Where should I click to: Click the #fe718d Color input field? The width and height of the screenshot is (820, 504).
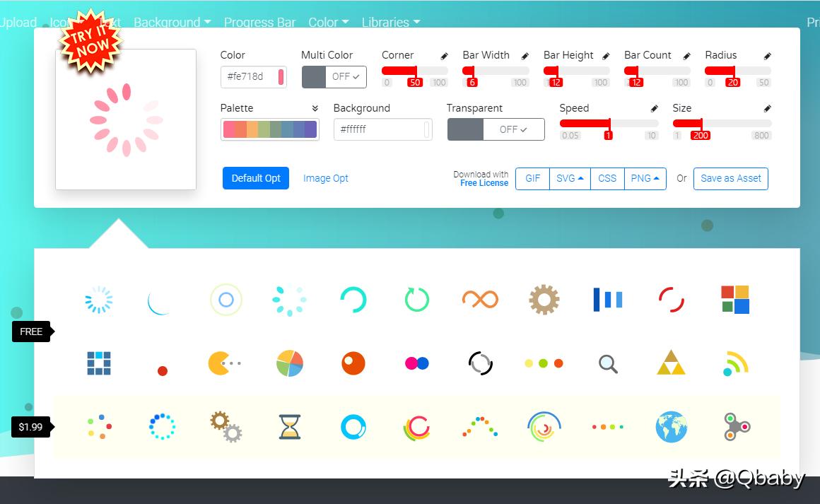click(254, 77)
